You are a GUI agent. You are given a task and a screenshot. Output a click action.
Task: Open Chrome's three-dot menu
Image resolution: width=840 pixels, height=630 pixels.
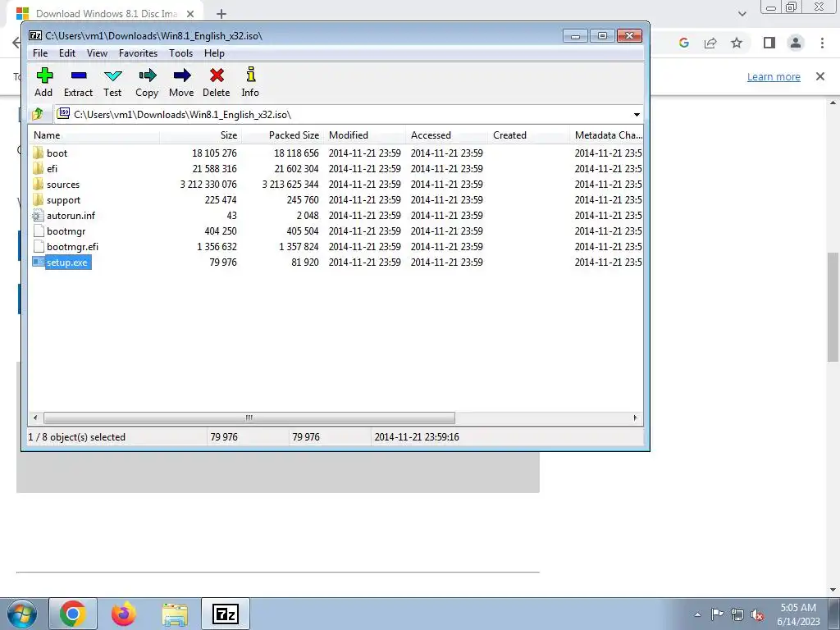[x=822, y=43]
